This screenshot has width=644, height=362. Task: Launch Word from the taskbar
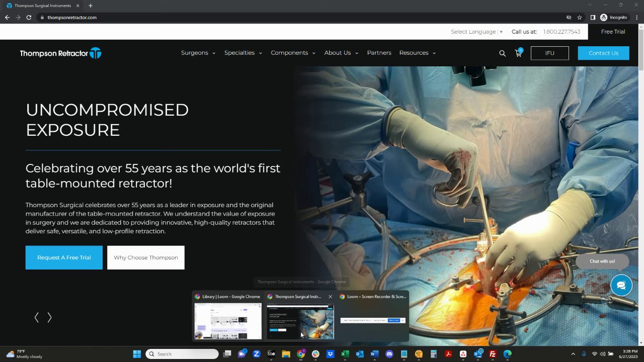pos(374,354)
